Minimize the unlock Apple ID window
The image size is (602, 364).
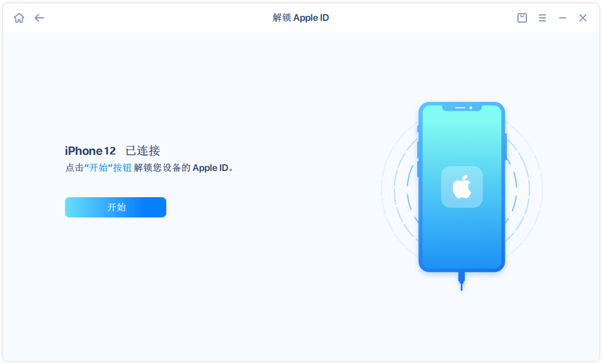click(x=563, y=18)
